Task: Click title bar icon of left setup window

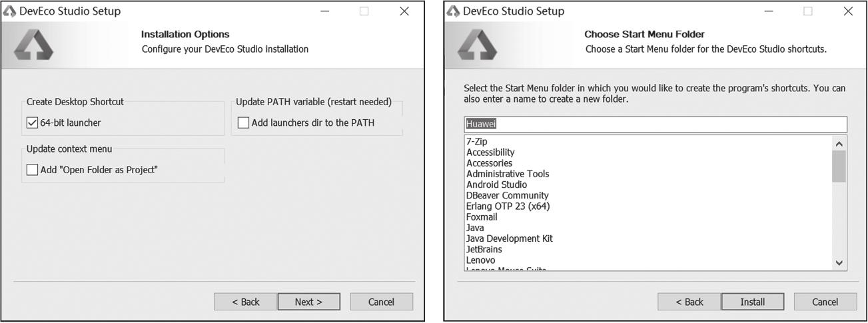Action: click(10, 11)
